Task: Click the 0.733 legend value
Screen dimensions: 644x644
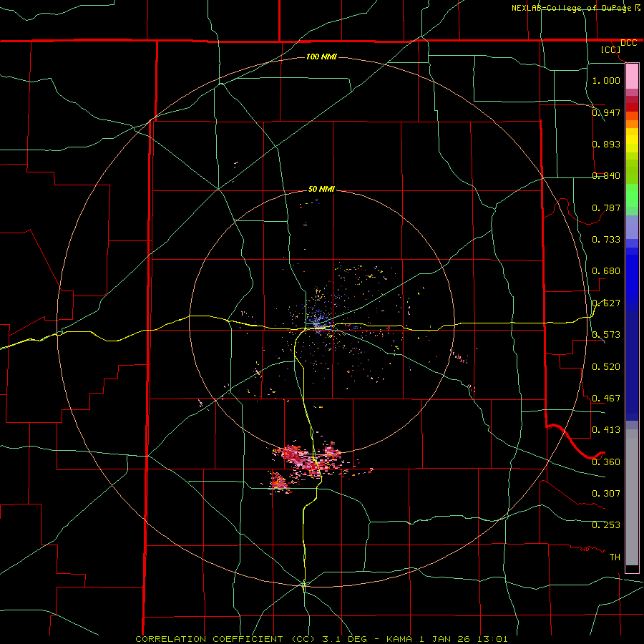Action: coord(606,240)
